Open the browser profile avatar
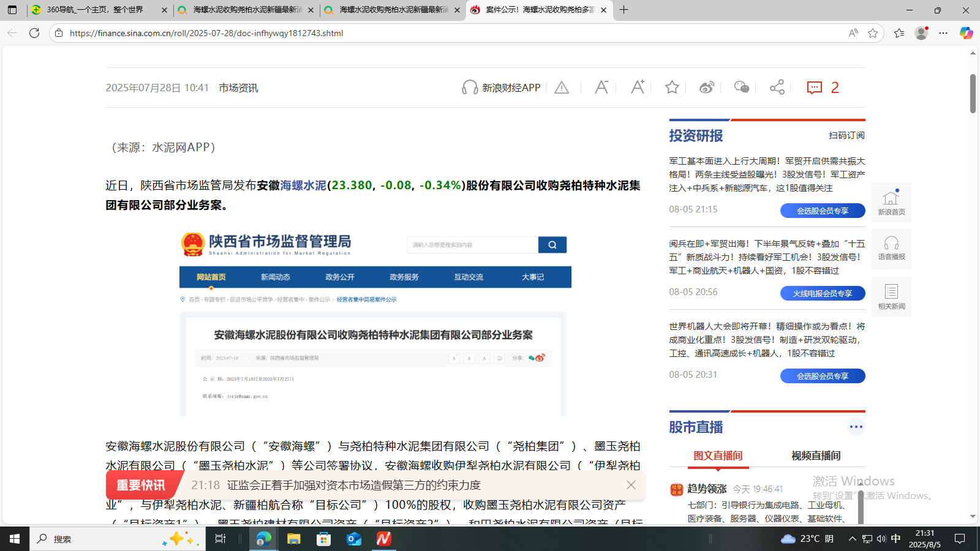 (x=921, y=33)
